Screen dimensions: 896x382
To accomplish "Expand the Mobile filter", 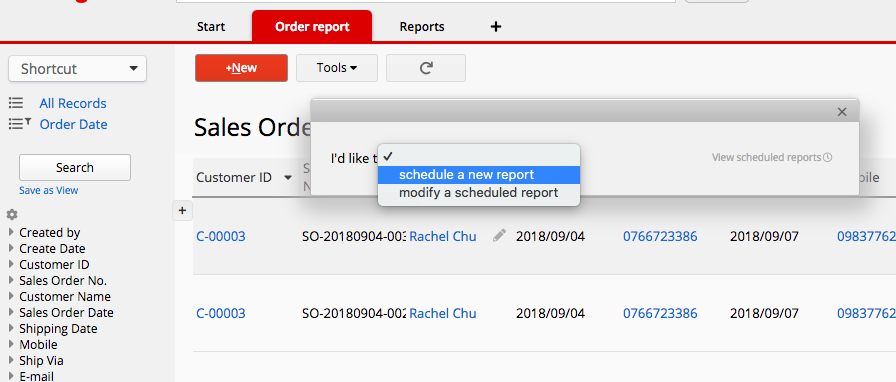I will (x=11, y=344).
